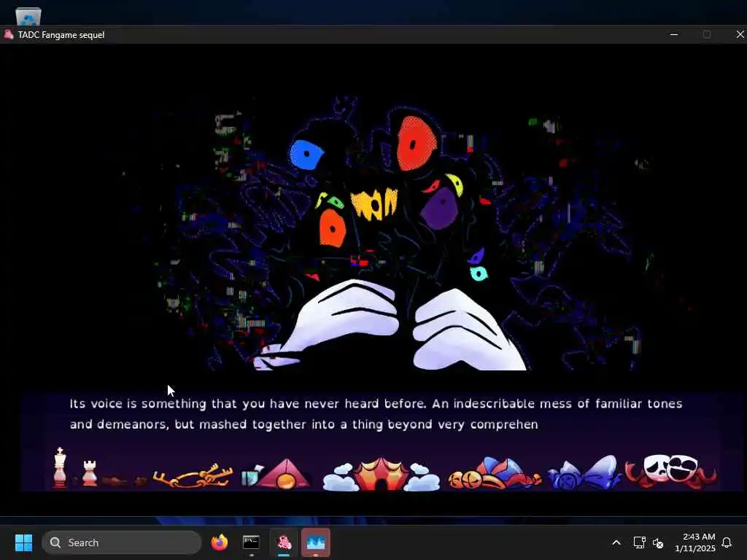Image resolution: width=747 pixels, height=560 pixels.
Task: Click the orange tangled ribbon figure icon
Action: pyautogui.click(x=193, y=475)
